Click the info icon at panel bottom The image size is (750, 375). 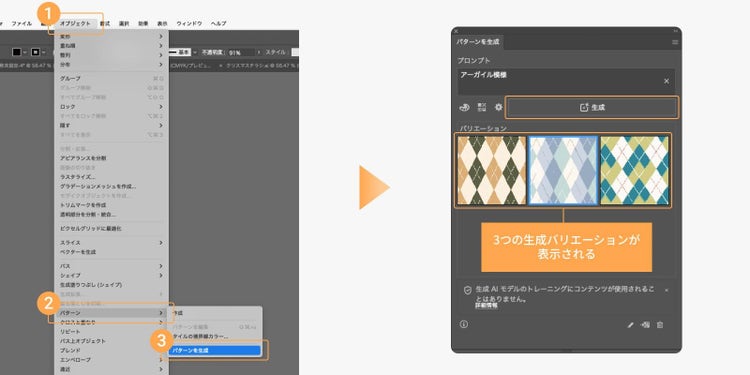point(463,324)
